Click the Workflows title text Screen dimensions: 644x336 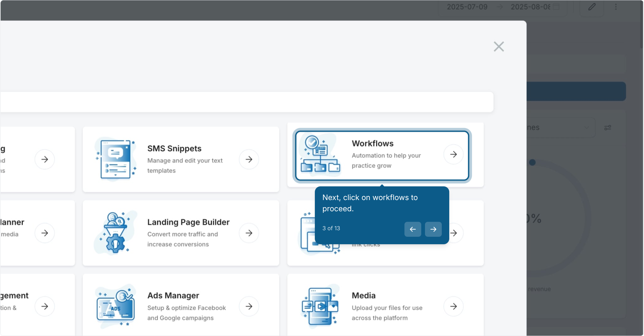click(x=372, y=143)
